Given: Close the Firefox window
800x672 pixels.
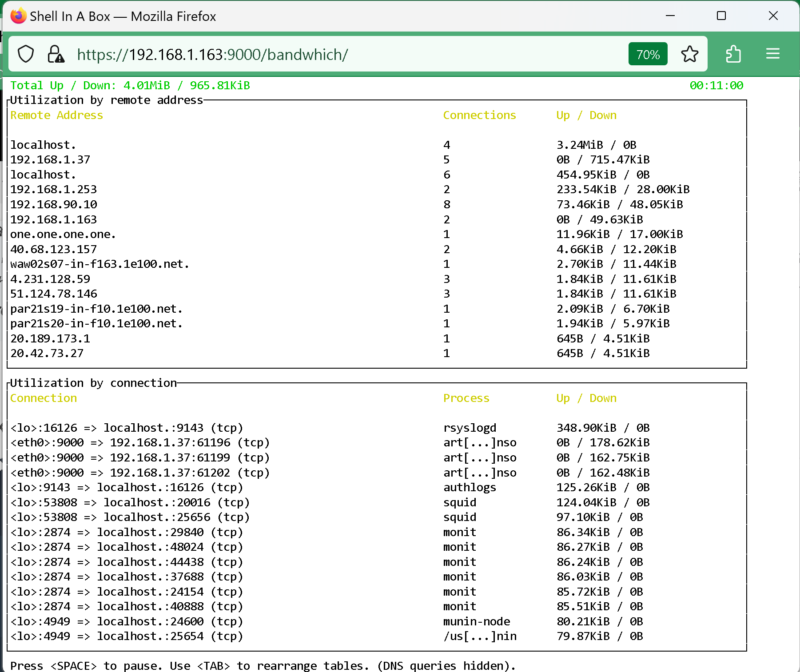Looking at the screenshot, I should 773,16.
